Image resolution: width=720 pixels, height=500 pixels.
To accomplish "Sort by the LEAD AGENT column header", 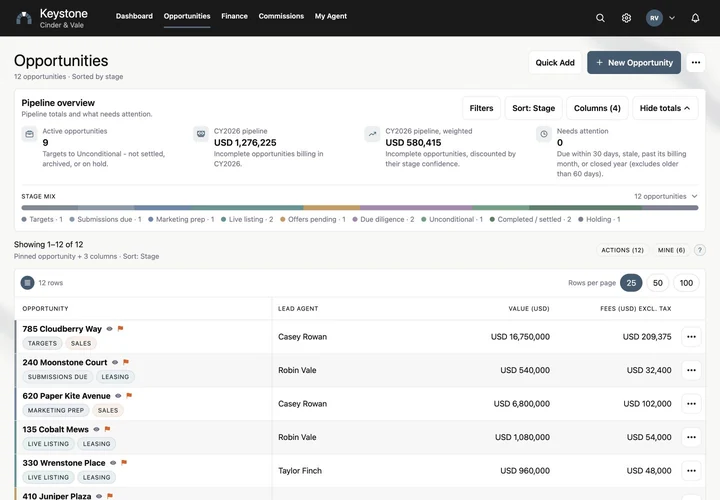I will click(x=298, y=309).
